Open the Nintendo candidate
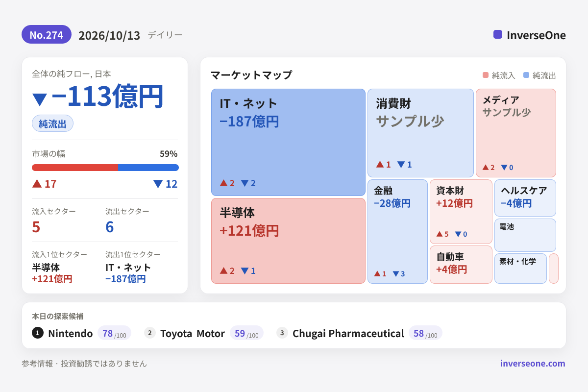Image resolution: width=588 pixels, height=392 pixels. coord(70,333)
